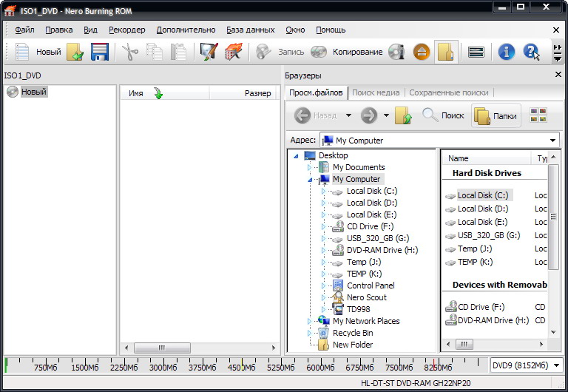Expand the My Network Places node
The image size is (568, 392).
309,321
